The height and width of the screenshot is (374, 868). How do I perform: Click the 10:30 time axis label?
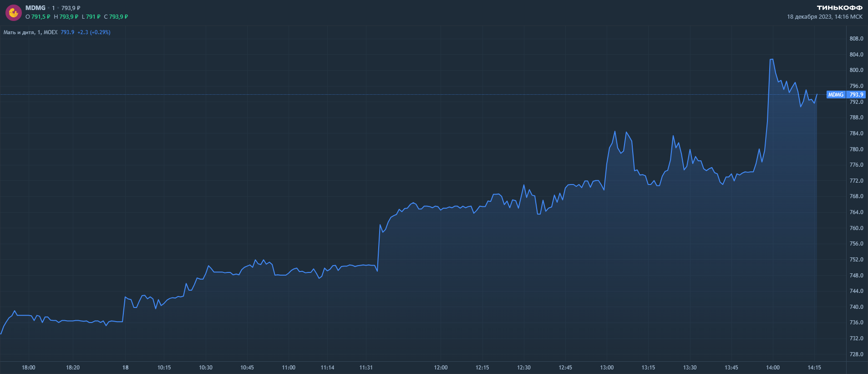(206, 368)
